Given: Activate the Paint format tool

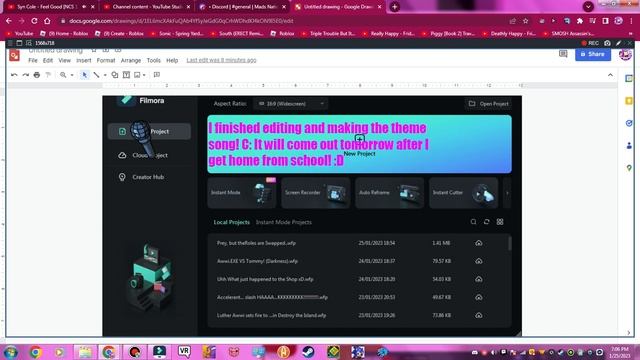Looking at the screenshot, I should pyautogui.click(x=48, y=75).
